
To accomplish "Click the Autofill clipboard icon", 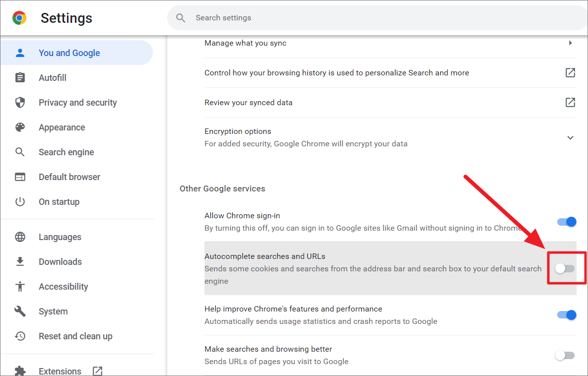I will (20, 78).
